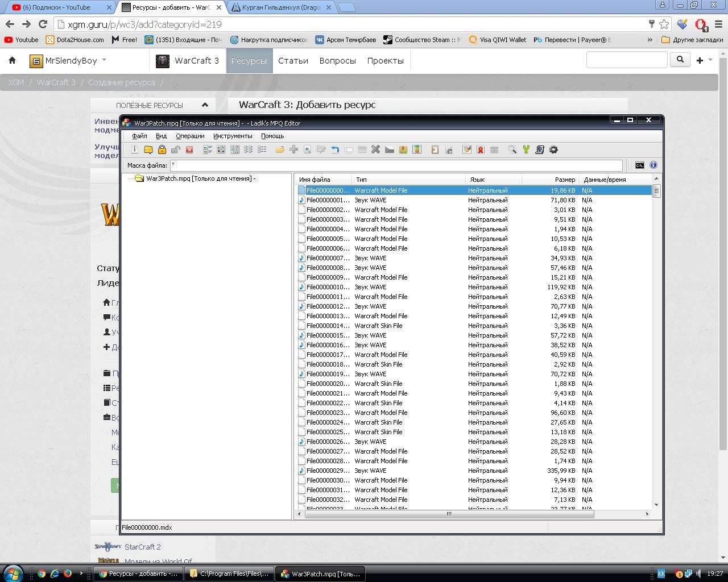Screen dimensions: 728x582
Task: Click the dark X delete icon in toolbar
Action: pyautogui.click(x=375, y=149)
